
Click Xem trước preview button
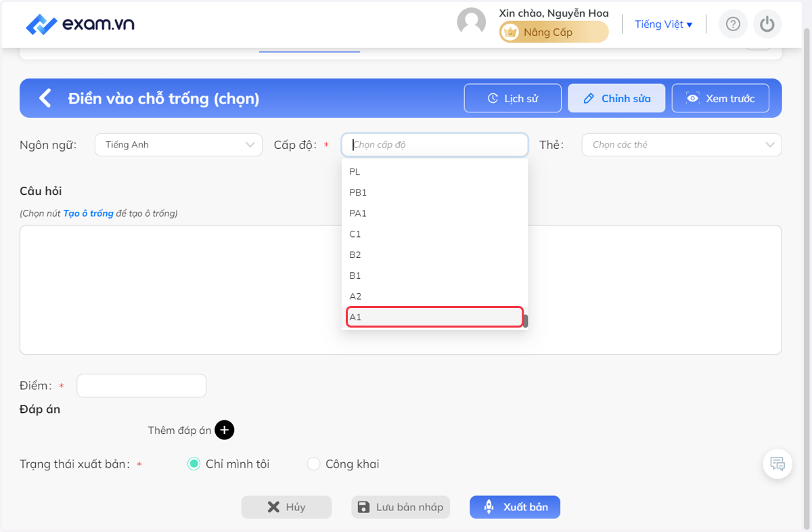point(720,98)
